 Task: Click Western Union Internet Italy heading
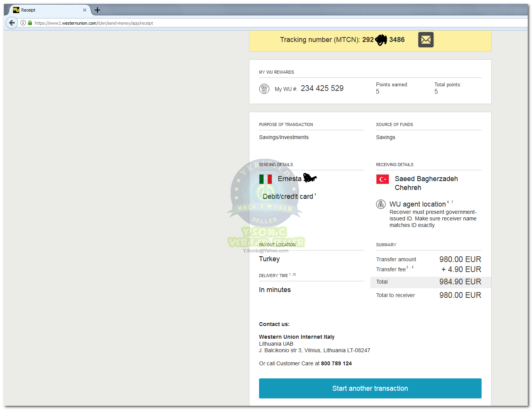point(297,337)
